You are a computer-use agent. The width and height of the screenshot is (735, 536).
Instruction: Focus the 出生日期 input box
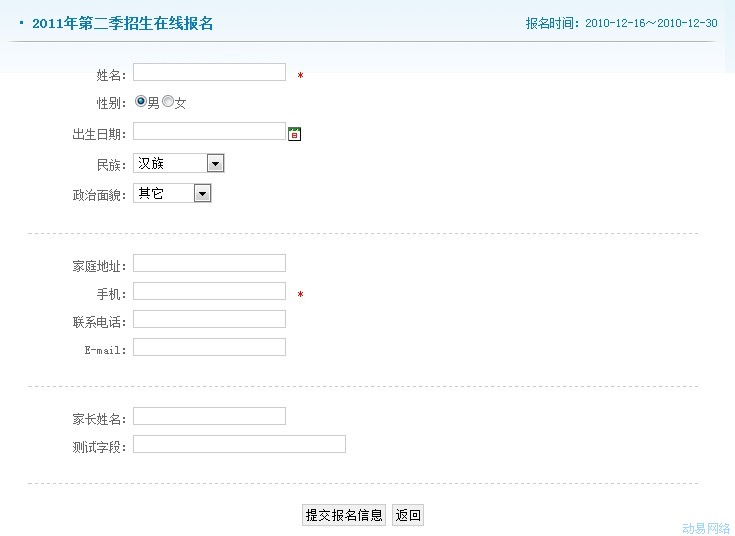click(209, 131)
